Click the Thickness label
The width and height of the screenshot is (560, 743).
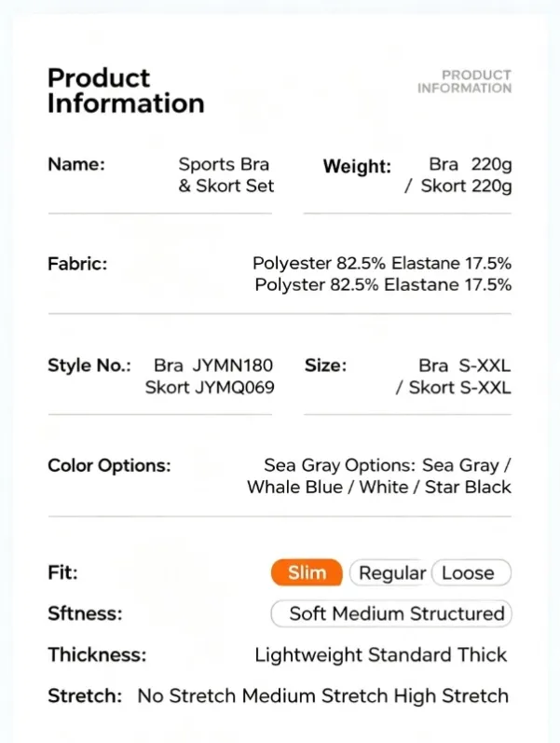click(x=97, y=654)
